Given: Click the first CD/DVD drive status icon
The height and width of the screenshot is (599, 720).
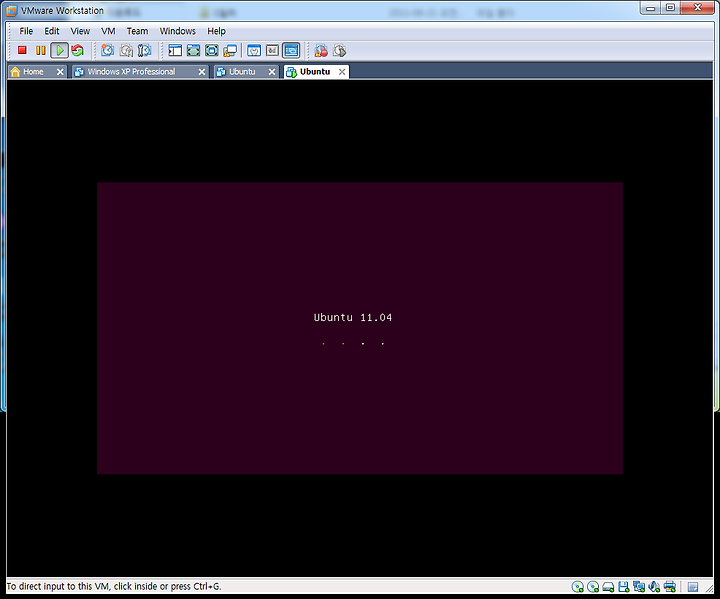Looking at the screenshot, I should click(x=578, y=587).
